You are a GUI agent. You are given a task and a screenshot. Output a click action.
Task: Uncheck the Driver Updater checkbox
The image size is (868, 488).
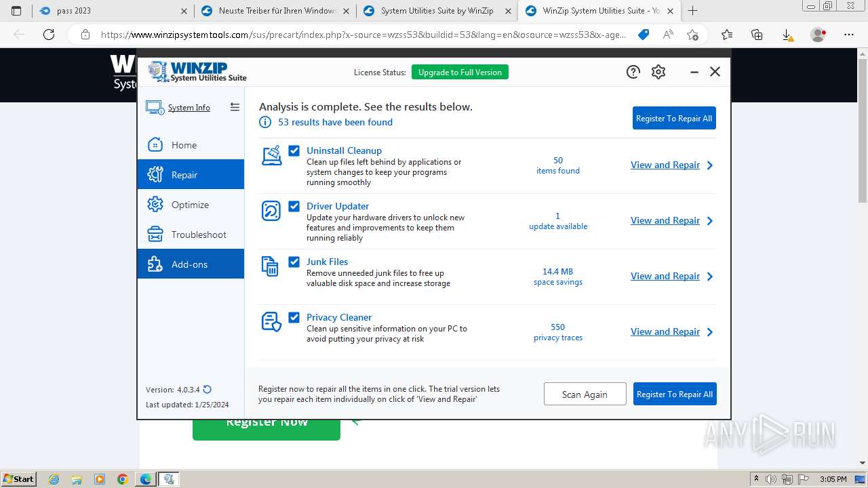[294, 206]
